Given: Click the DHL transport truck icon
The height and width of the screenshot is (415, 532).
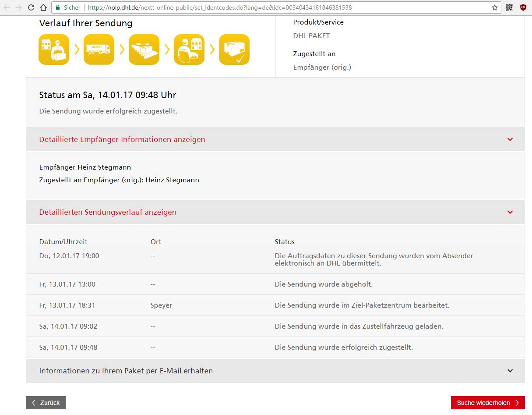Looking at the screenshot, I should (x=99, y=50).
